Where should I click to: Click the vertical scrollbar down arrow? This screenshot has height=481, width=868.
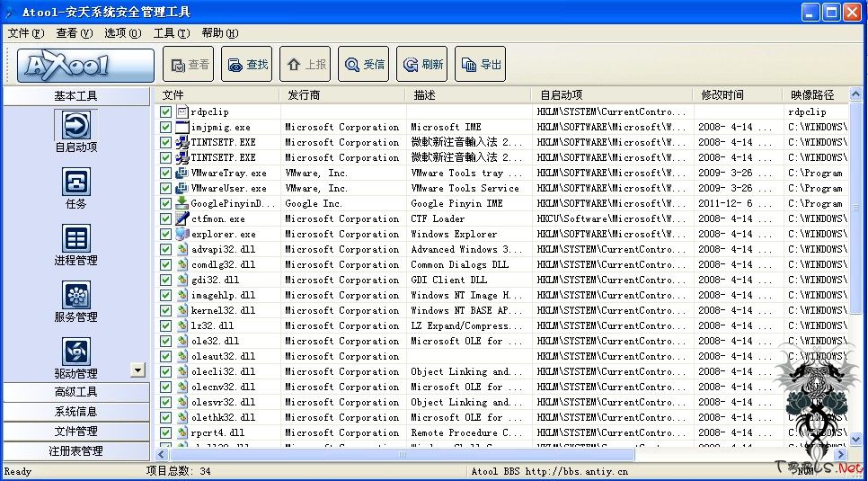(855, 439)
